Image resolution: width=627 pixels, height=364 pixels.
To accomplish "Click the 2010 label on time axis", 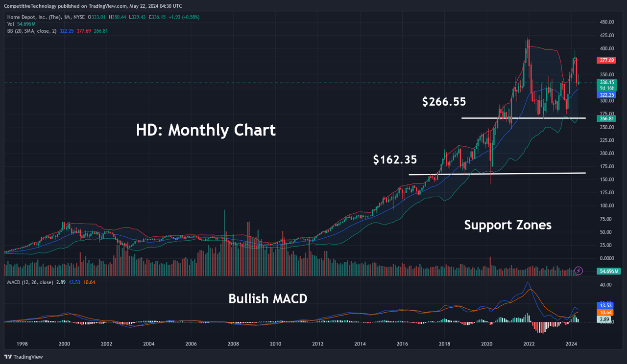I will [275, 344].
